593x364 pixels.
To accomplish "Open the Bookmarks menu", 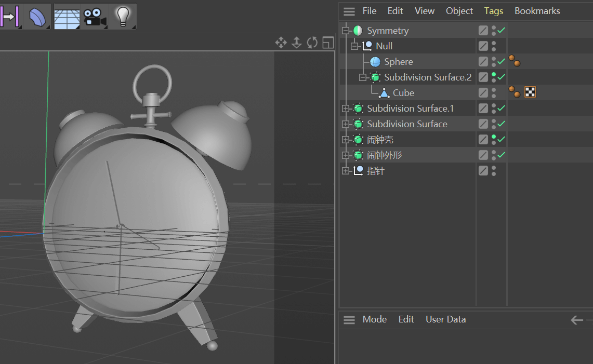I will point(537,11).
